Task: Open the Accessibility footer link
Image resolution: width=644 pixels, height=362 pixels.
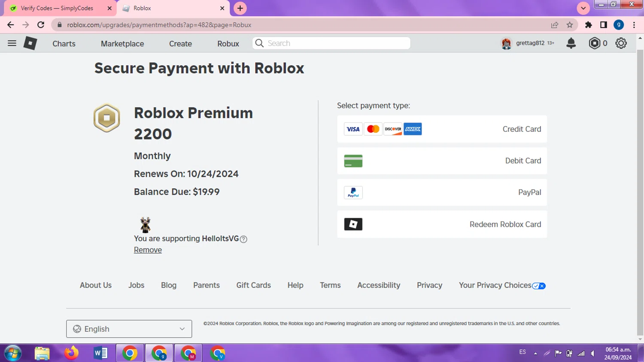Action: pos(379,286)
